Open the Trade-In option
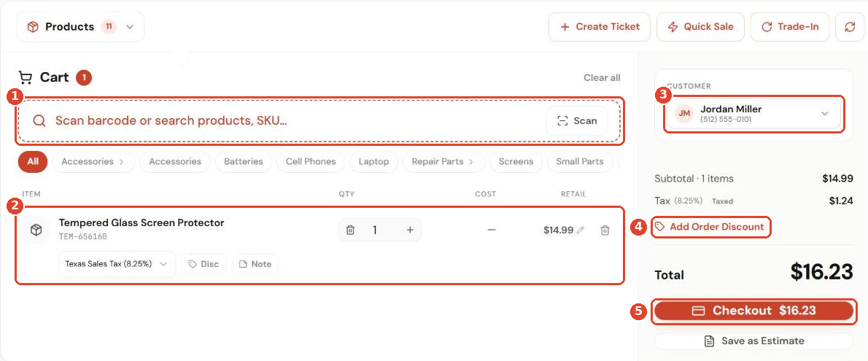Viewport: 868px width, 361px height. click(x=790, y=26)
